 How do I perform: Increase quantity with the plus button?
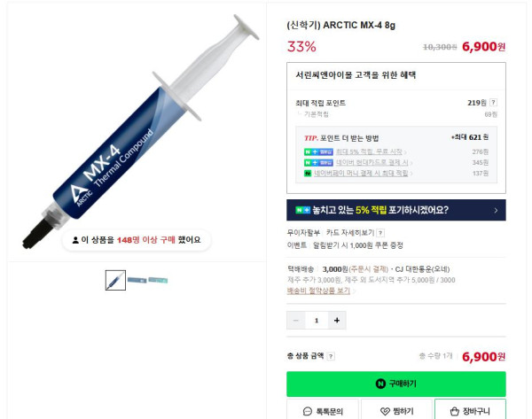(x=337, y=321)
